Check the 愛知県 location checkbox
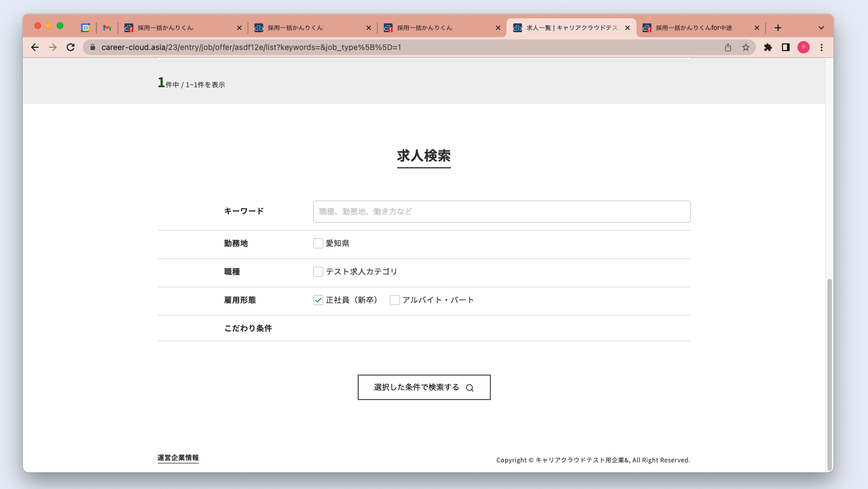The width and height of the screenshot is (868, 489). click(318, 243)
